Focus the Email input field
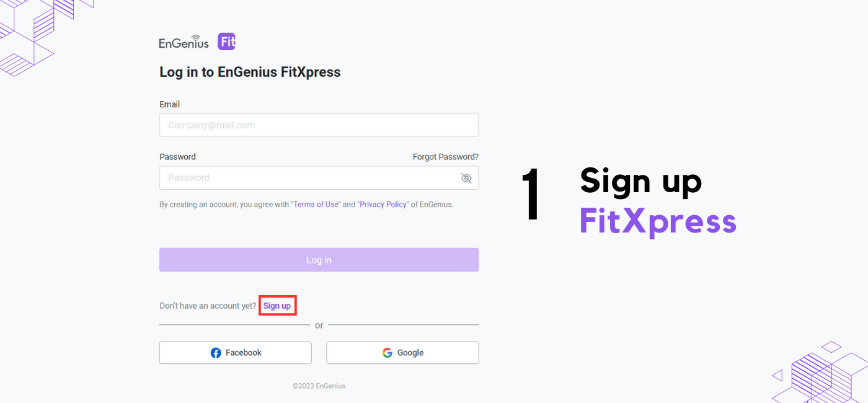This screenshot has height=403, width=868. [x=319, y=125]
